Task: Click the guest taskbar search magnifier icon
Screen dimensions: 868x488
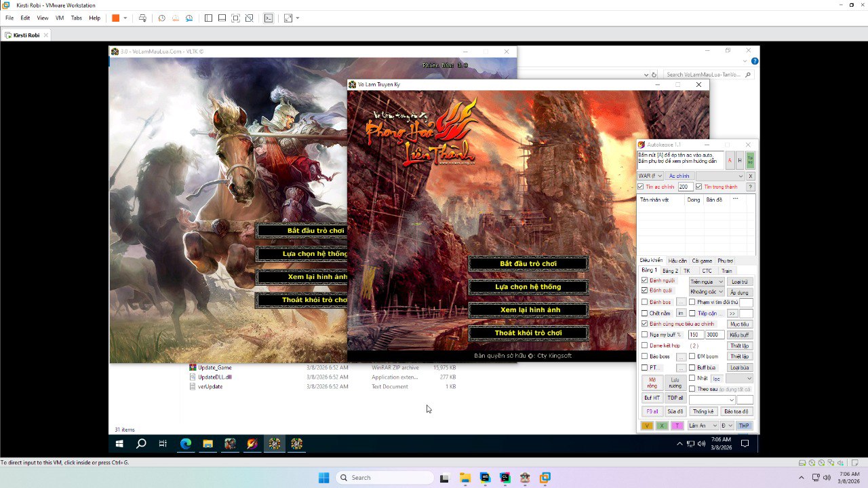Action: [x=141, y=444]
